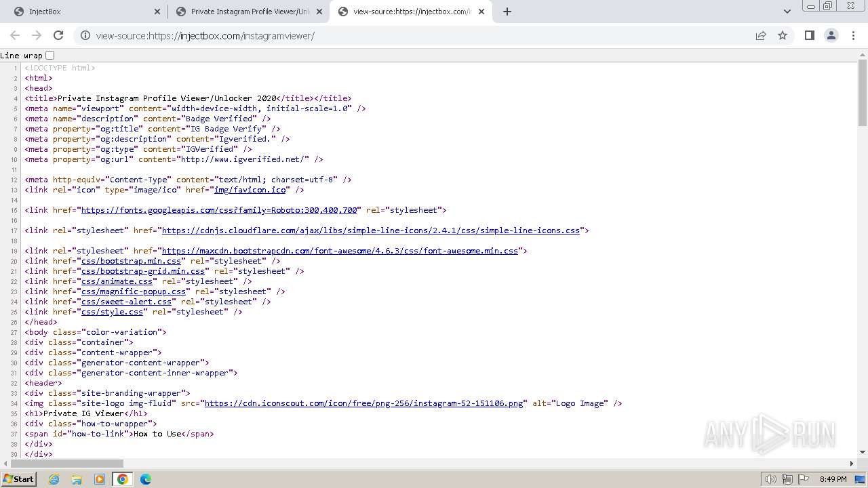Click the body class 'color-variation' line
This screenshot has width=868, height=488.
[x=96, y=332]
